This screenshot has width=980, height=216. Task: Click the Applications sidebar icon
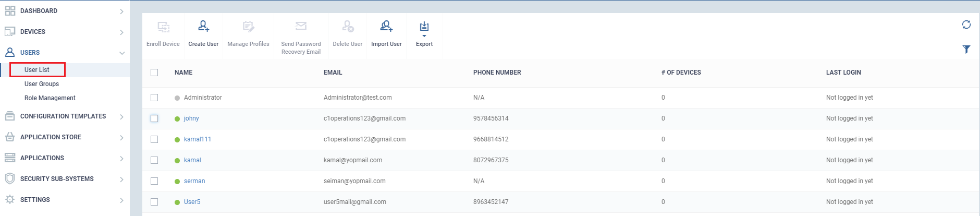click(x=10, y=158)
